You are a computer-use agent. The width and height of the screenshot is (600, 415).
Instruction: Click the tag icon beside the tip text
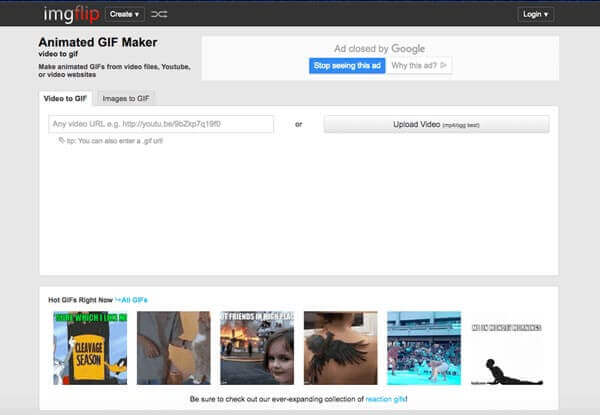[x=62, y=140]
